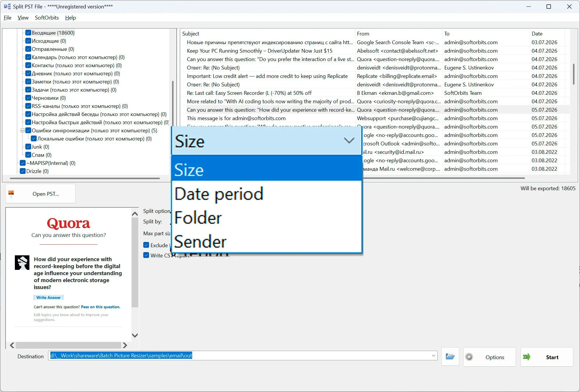Click the Start button
580x392 pixels.
(547, 357)
